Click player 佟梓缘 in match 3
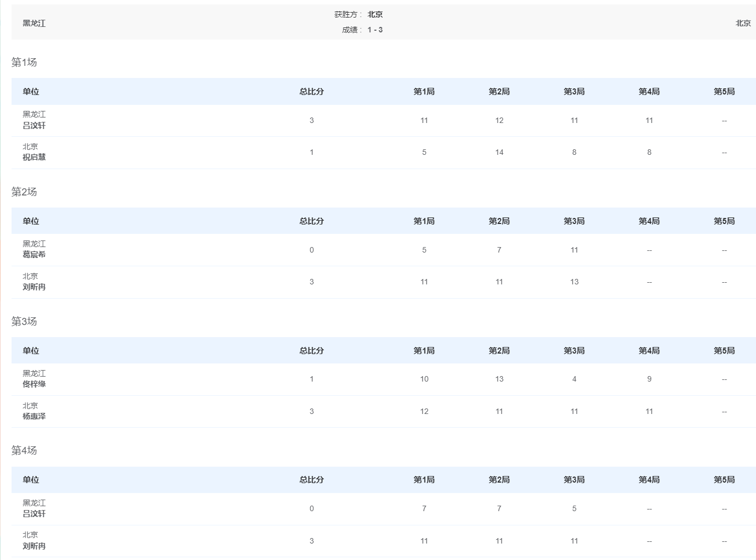 34,384
